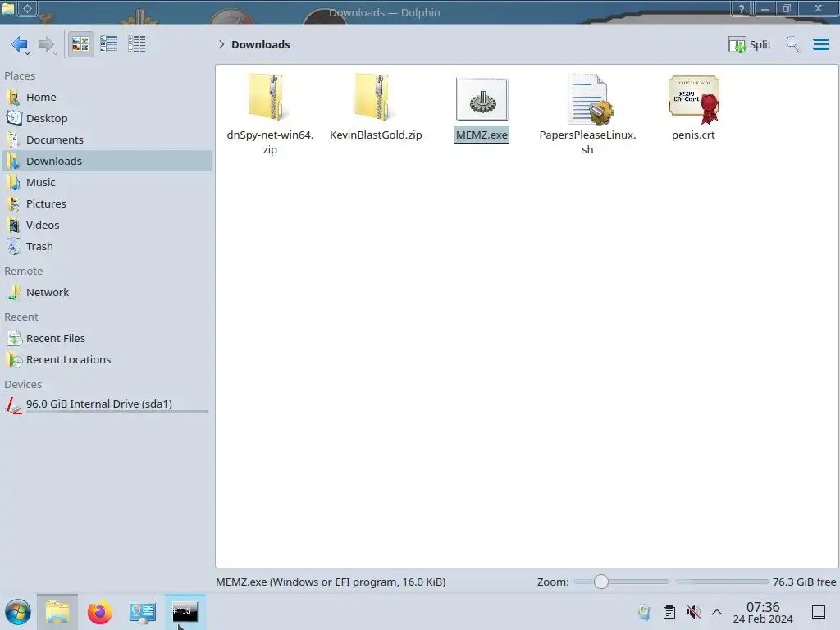Open Pictures in Places

coord(107,204)
